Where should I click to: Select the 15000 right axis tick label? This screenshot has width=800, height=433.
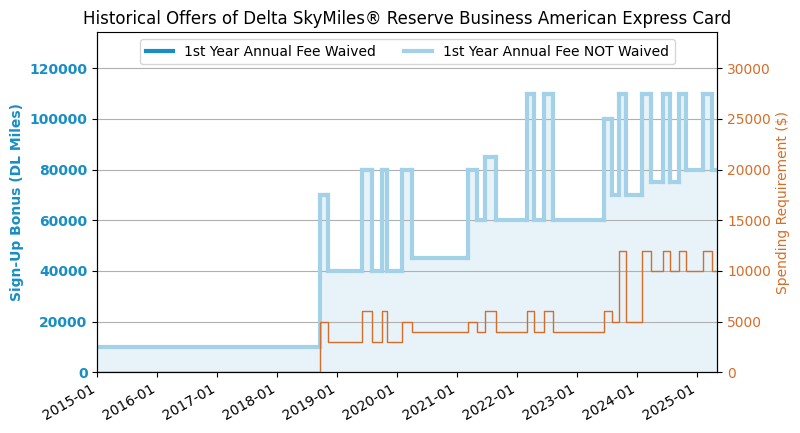tap(746, 220)
